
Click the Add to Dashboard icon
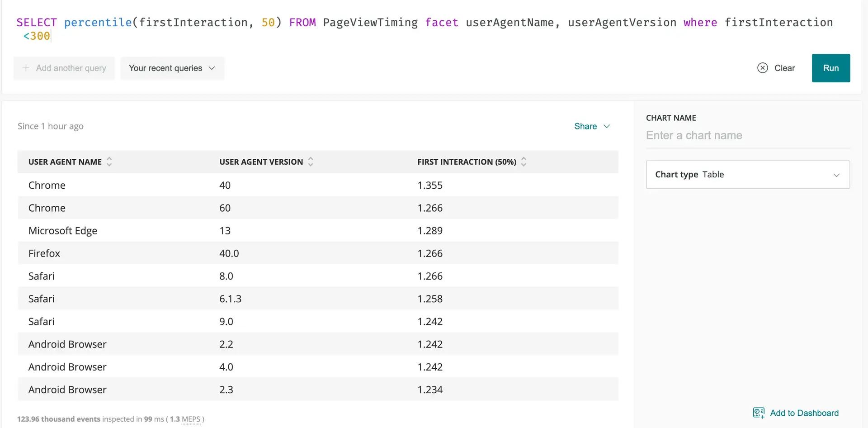[759, 413]
